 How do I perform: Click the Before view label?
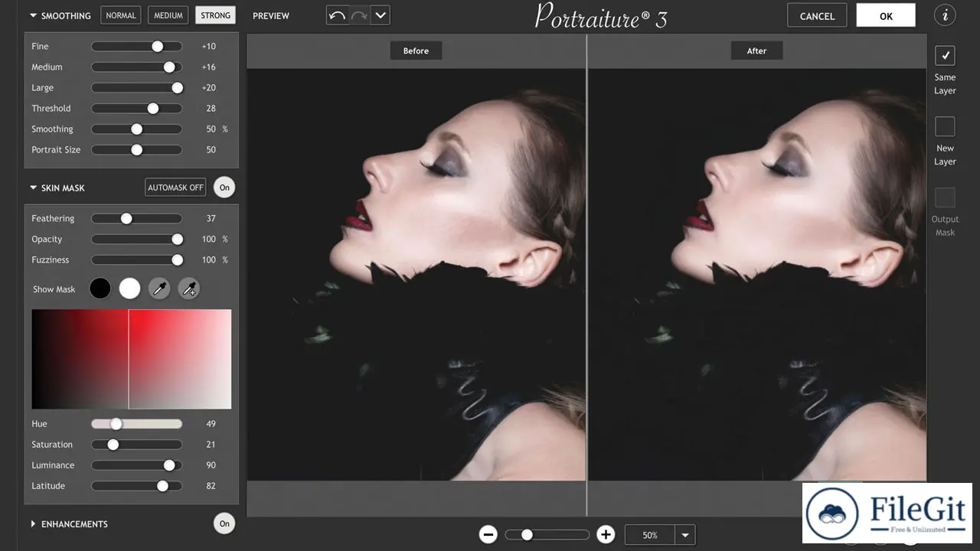(416, 51)
